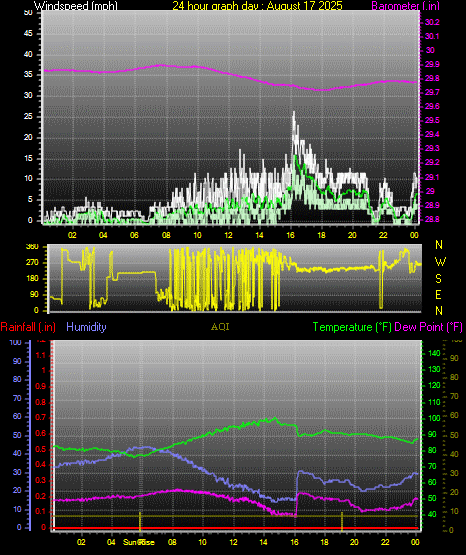
Task: Select the Rainfall (.in) legend label
Action: pos(28,327)
